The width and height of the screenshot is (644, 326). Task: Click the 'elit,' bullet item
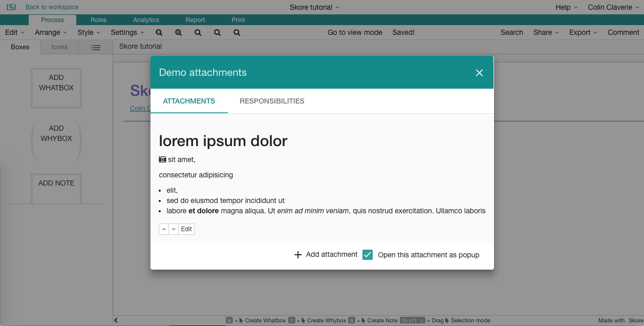tap(172, 190)
